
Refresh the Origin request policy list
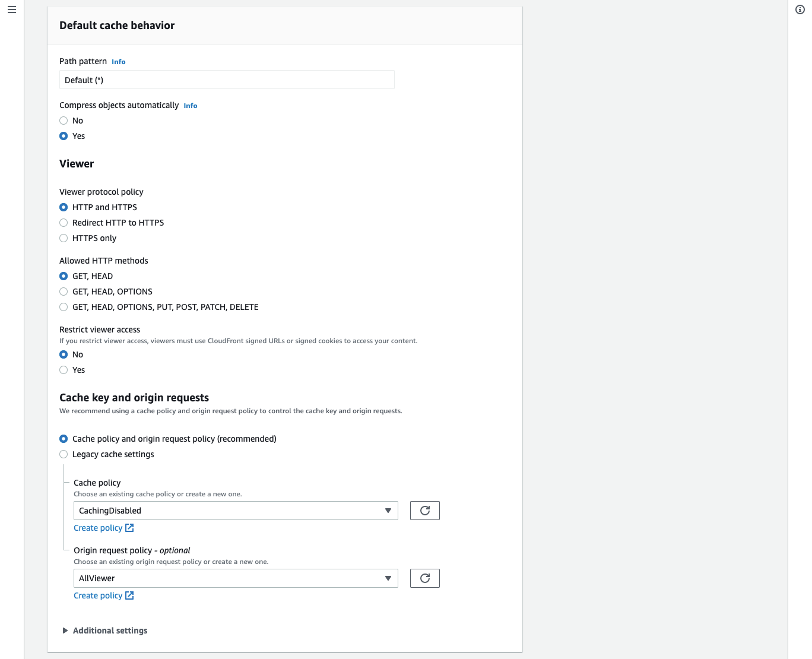pyautogui.click(x=424, y=578)
